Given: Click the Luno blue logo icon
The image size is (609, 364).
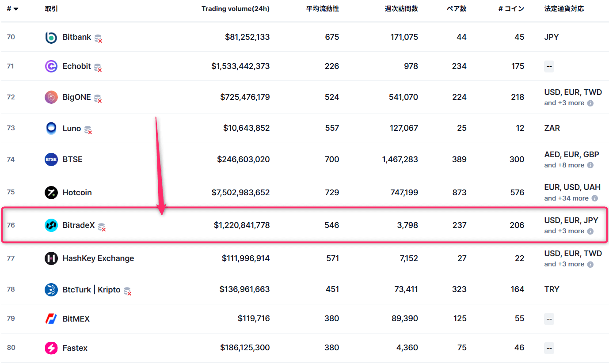Looking at the screenshot, I should pos(51,129).
